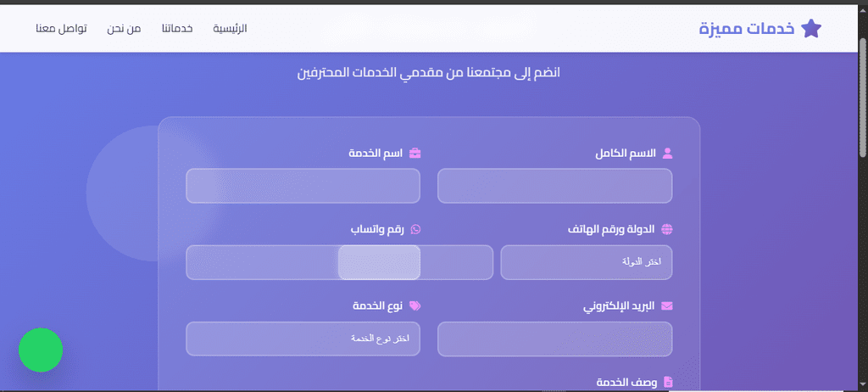
Task: Click the globe icon beside الدولة ورقم الهاتف
Action: point(667,230)
